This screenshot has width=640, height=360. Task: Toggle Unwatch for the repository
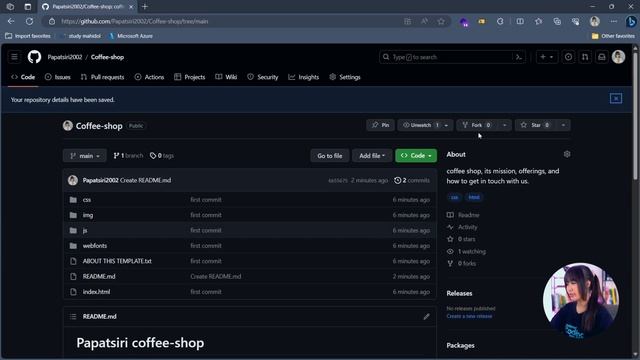420,125
